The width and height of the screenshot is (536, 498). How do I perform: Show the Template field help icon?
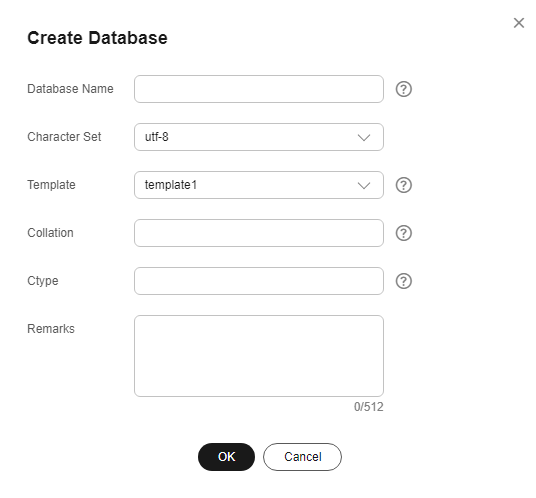pyautogui.click(x=403, y=185)
